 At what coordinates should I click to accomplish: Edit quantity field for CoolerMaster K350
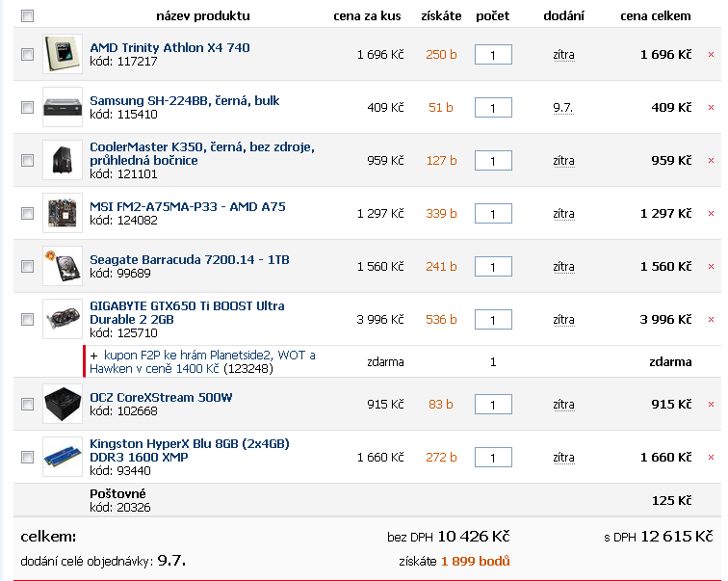(x=493, y=161)
